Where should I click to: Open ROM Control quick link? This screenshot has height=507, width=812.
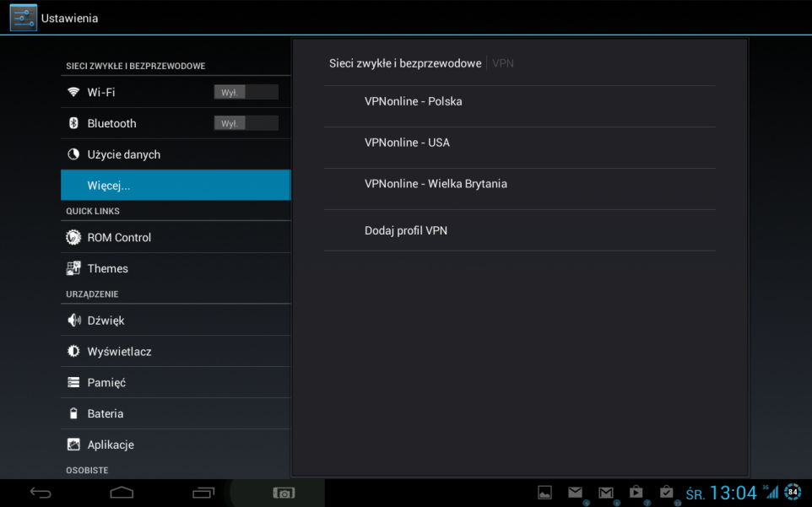tap(176, 237)
